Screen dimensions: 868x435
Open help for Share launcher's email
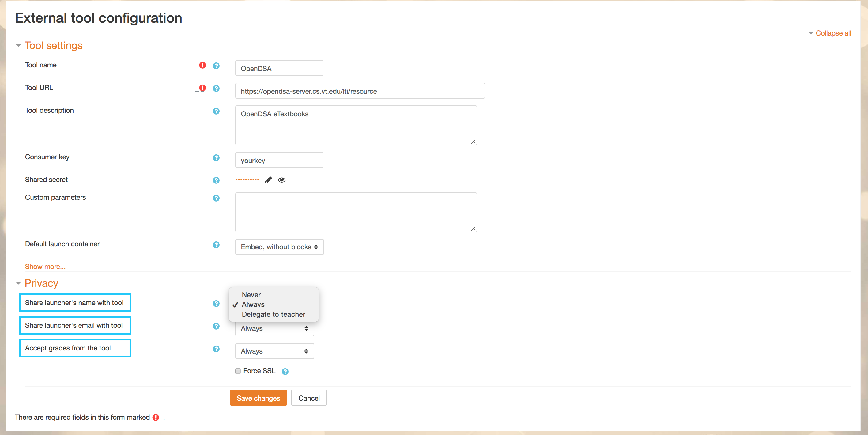point(216,326)
